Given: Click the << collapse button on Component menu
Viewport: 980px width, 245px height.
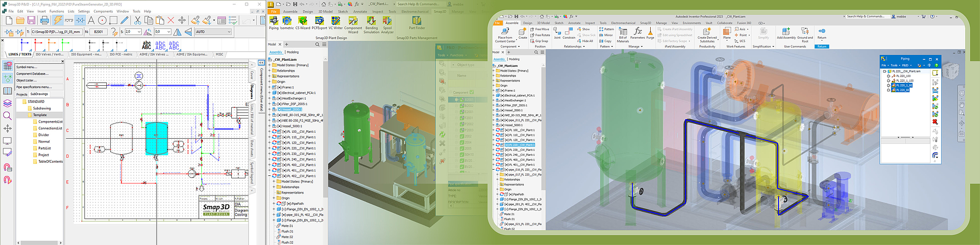Looking at the screenshot, I should pos(261,63).
